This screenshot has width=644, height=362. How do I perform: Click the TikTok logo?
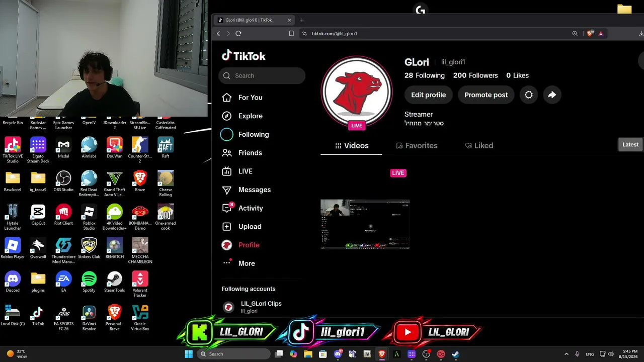244,56
